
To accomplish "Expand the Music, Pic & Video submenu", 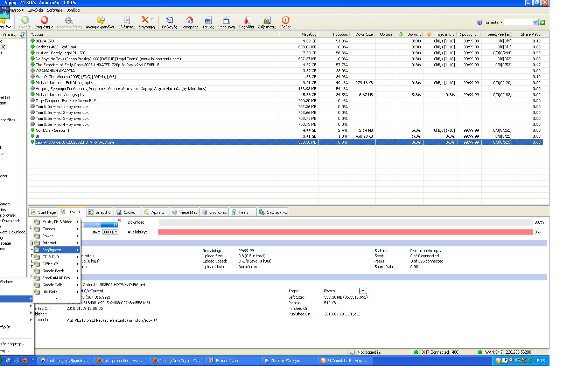I will point(57,222).
